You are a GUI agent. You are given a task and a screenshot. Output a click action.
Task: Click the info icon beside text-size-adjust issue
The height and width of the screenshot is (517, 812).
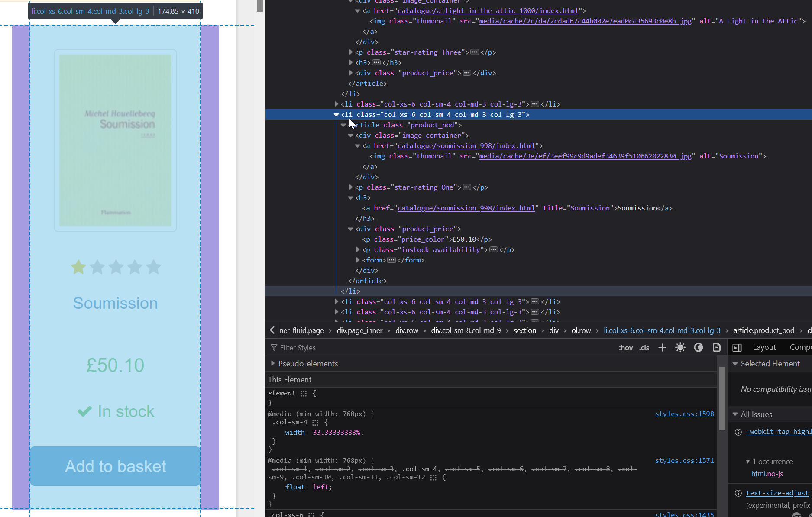738,493
